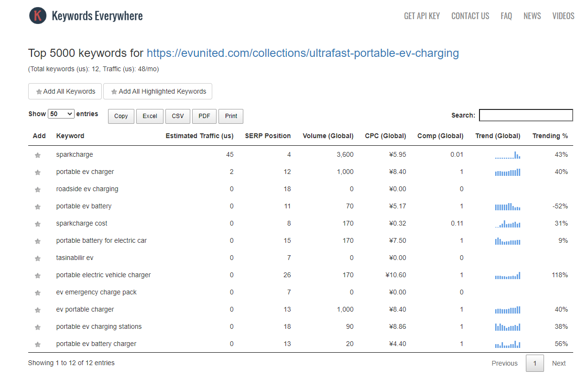The width and height of the screenshot is (588, 379).
Task: View trend chart for portable ev battery
Action: pos(508,206)
